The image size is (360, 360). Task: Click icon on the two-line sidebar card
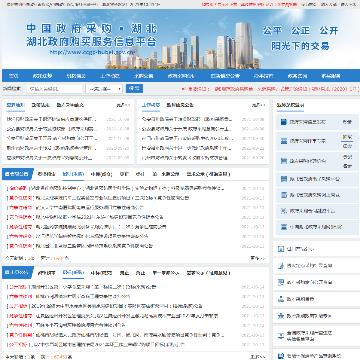pyautogui.click(x=281, y=335)
